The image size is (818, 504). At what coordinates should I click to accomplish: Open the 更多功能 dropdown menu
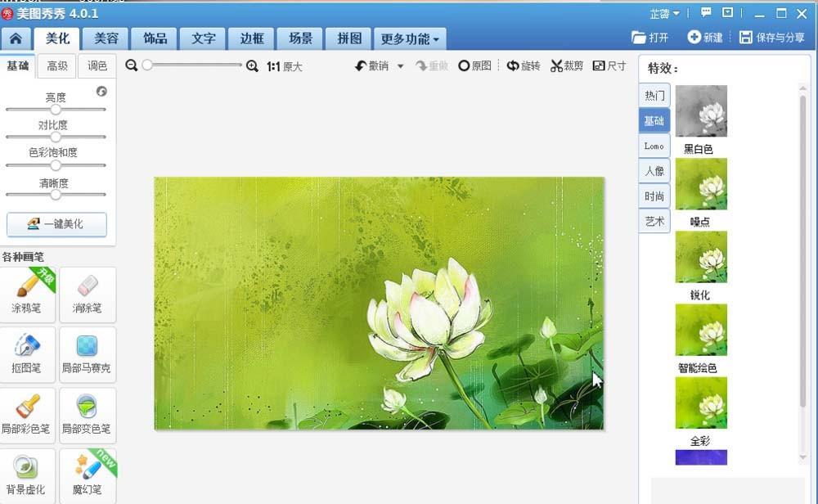(x=409, y=38)
